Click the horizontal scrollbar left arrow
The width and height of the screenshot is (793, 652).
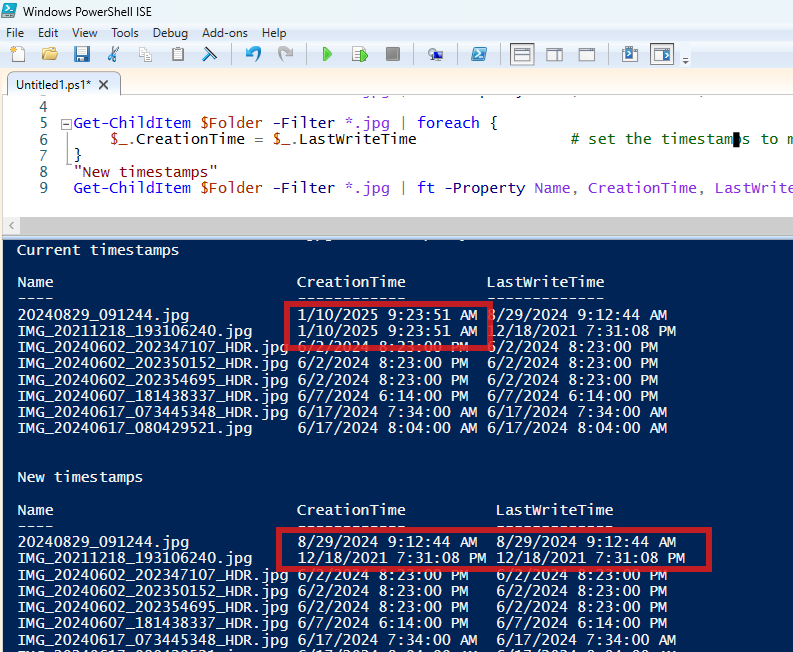12,226
